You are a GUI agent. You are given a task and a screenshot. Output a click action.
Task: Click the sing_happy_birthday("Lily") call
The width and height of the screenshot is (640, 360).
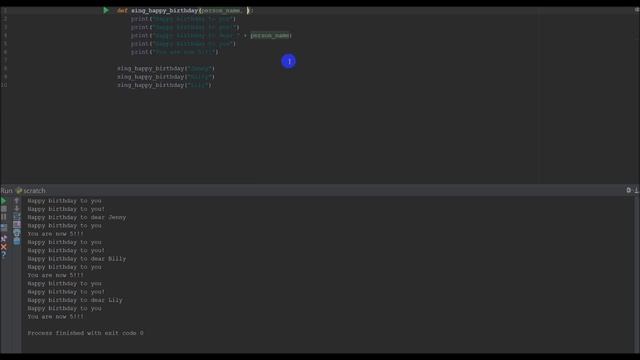click(164, 85)
